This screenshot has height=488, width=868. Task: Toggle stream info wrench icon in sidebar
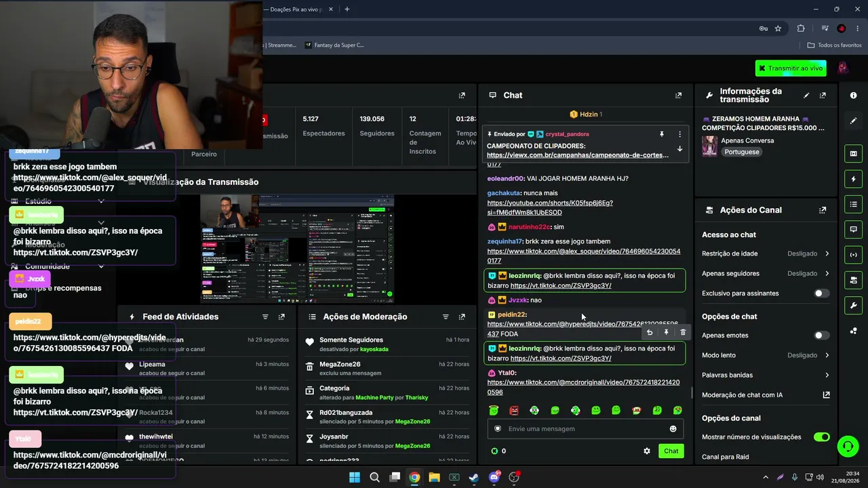tap(853, 305)
